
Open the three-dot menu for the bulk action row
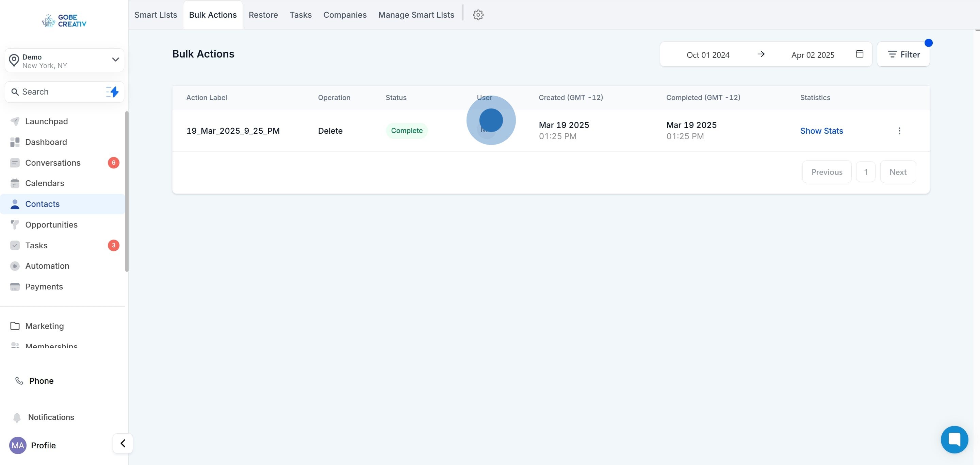click(x=899, y=131)
